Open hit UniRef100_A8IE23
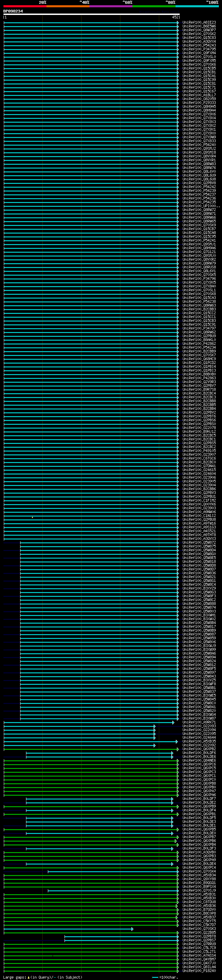Screen dimensions: 222x980 click(x=199, y=23)
